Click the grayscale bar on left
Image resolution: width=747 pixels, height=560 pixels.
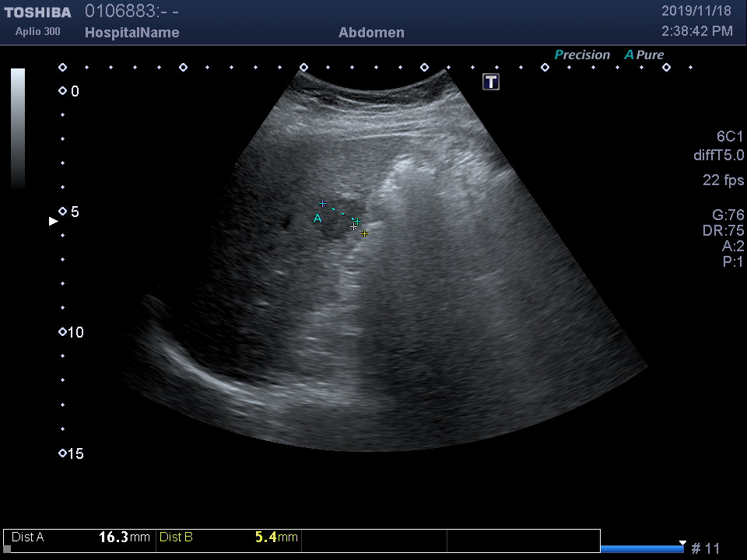coord(18,128)
